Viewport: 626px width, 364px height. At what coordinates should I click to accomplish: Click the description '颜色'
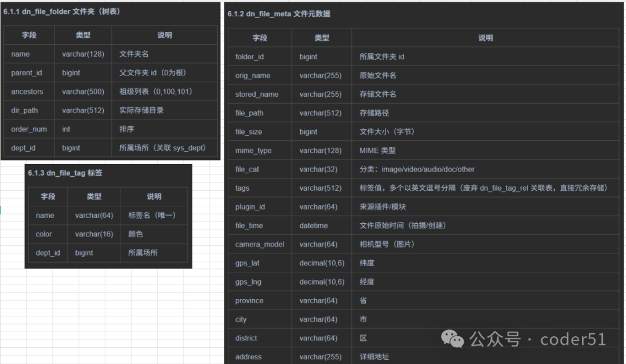coord(135,234)
